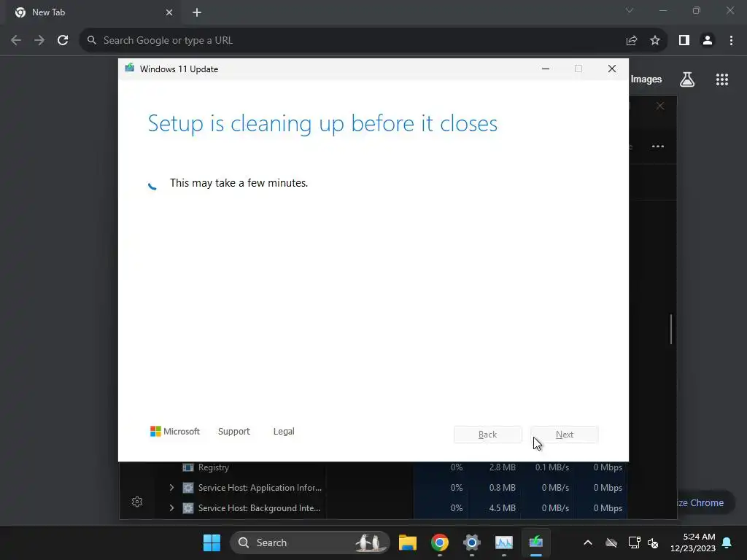Open Task Manager settings gear
The width and height of the screenshot is (747, 560).
137,502
